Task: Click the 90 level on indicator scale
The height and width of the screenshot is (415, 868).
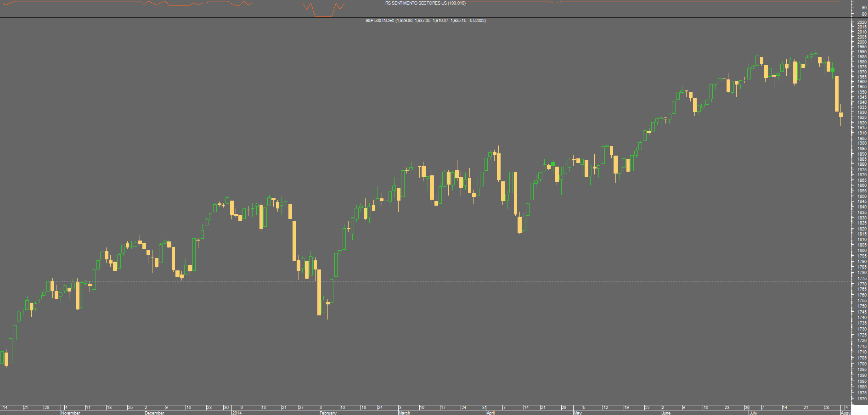Action: tap(864, 8)
